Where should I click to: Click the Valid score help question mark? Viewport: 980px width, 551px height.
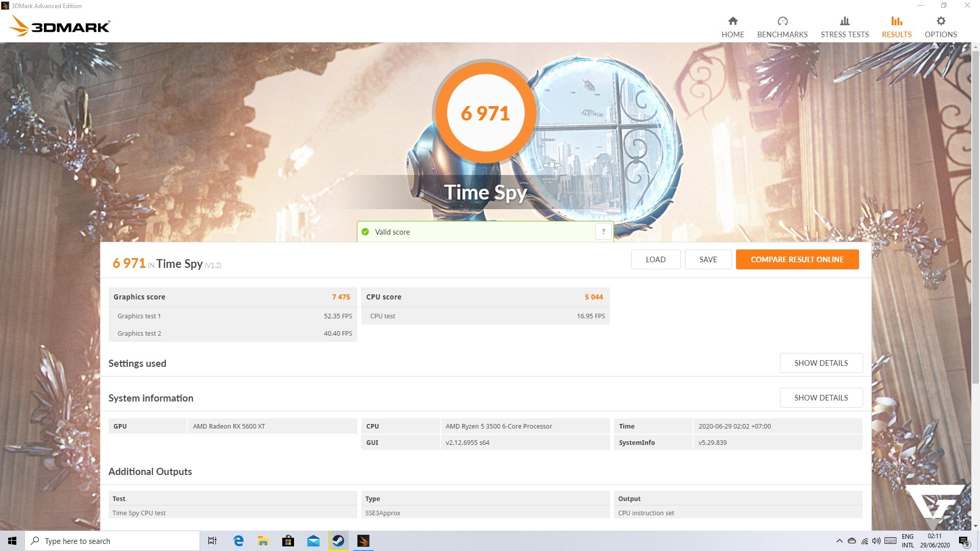point(603,232)
